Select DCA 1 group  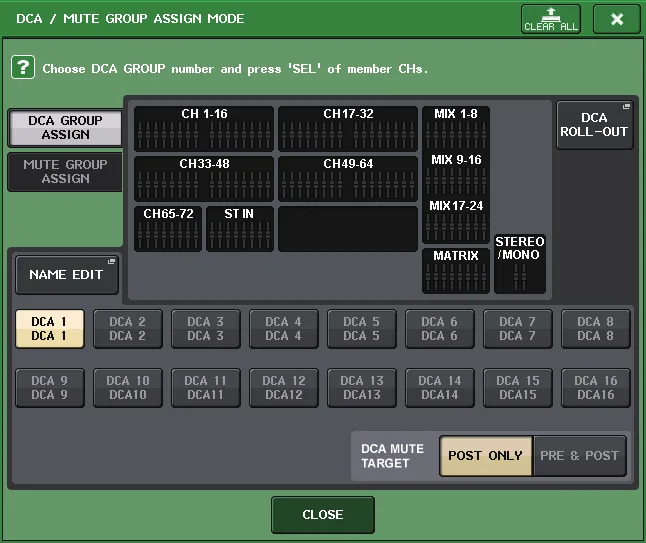click(49, 329)
